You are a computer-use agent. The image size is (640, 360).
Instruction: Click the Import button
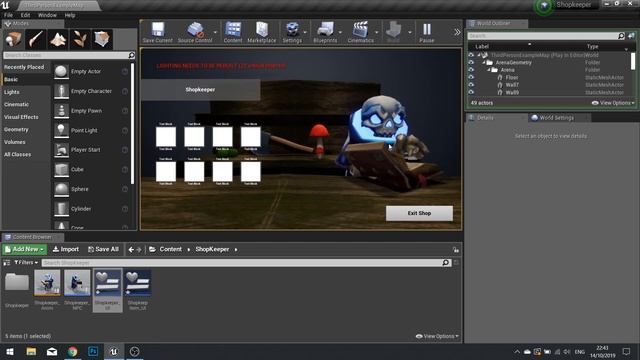tap(66, 249)
